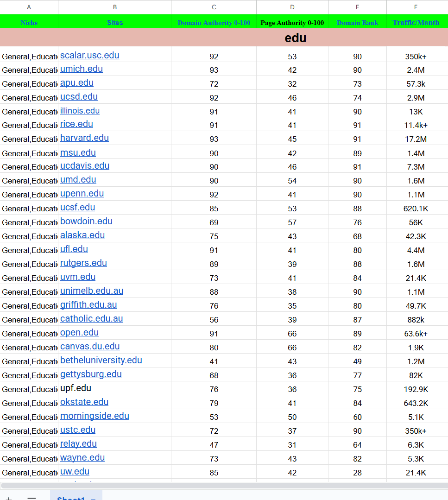This screenshot has height=500, width=448.
Task: Open the relay.edu link
Action: pos(78,444)
